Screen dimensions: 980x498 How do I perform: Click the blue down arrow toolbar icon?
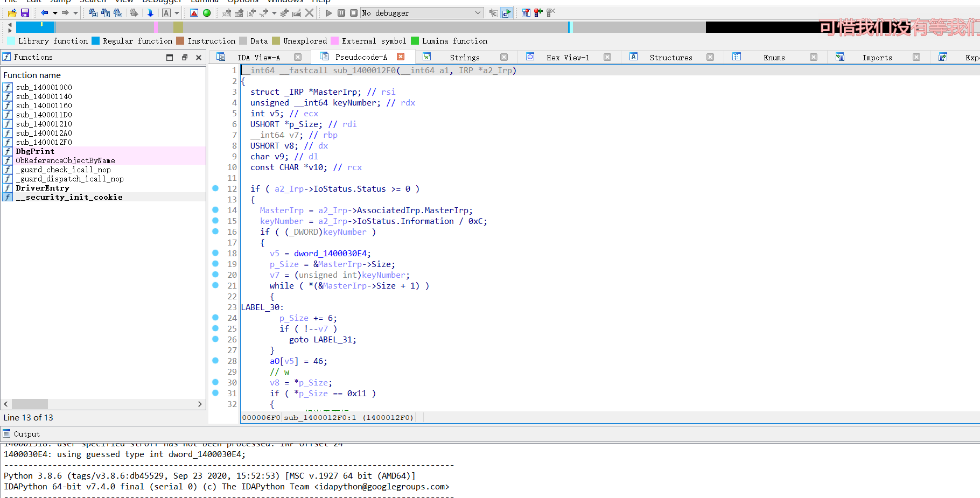pyautogui.click(x=150, y=13)
